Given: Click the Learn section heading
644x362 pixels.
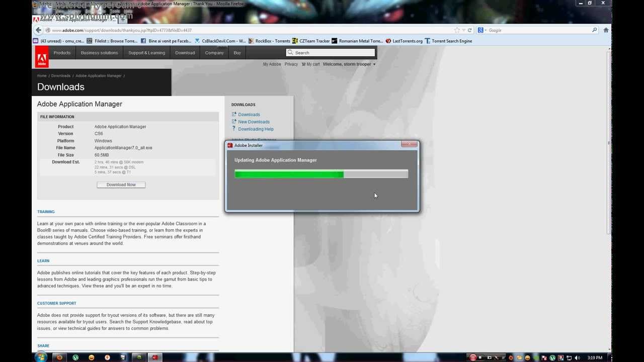Looking at the screenshot, I should click(43, 261).
